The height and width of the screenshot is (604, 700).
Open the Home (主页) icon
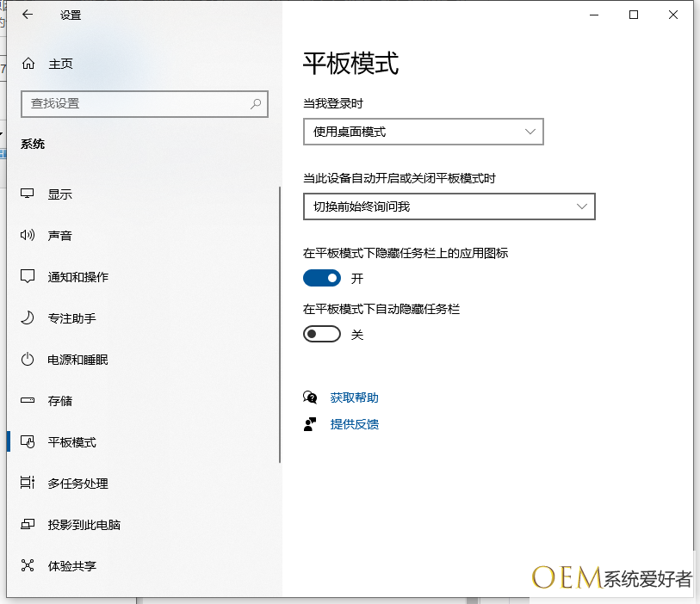(28, 64)
